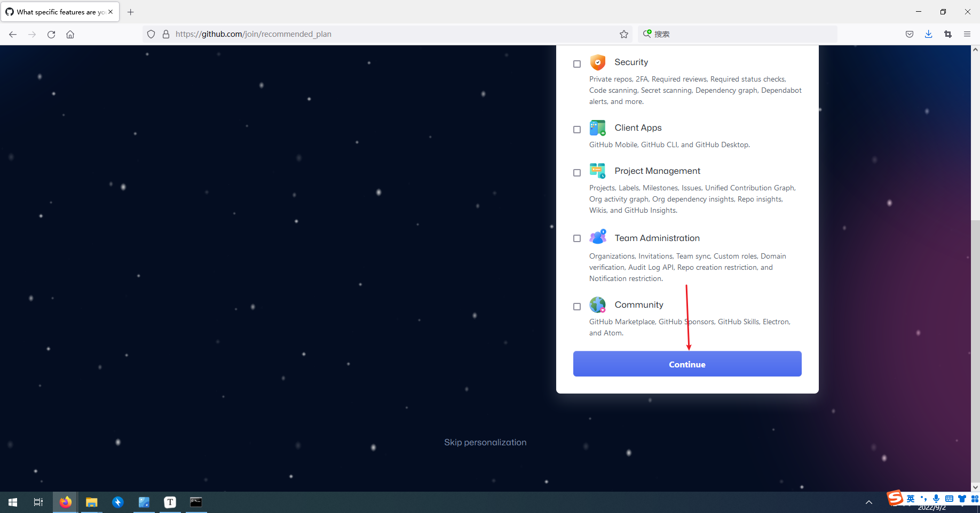Open the Firefox hamburger menu
This screenshot has height=513, width=980.
click(x=967, y=34)
